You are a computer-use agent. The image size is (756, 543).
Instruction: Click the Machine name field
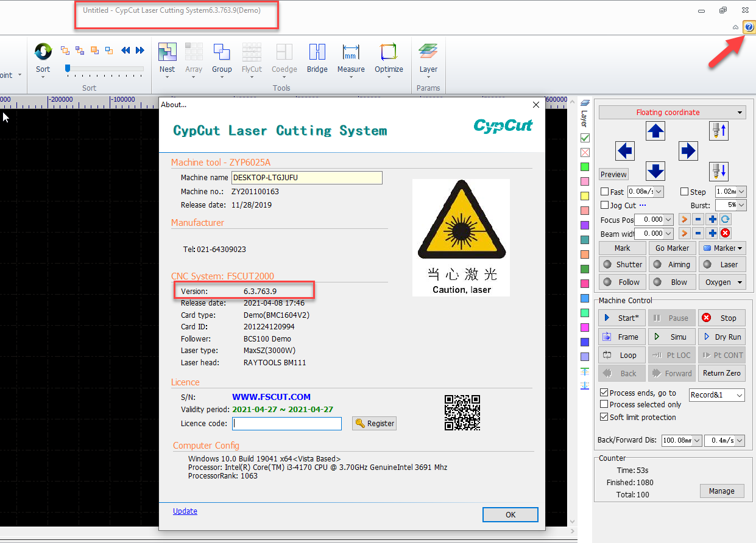(307, 178)
